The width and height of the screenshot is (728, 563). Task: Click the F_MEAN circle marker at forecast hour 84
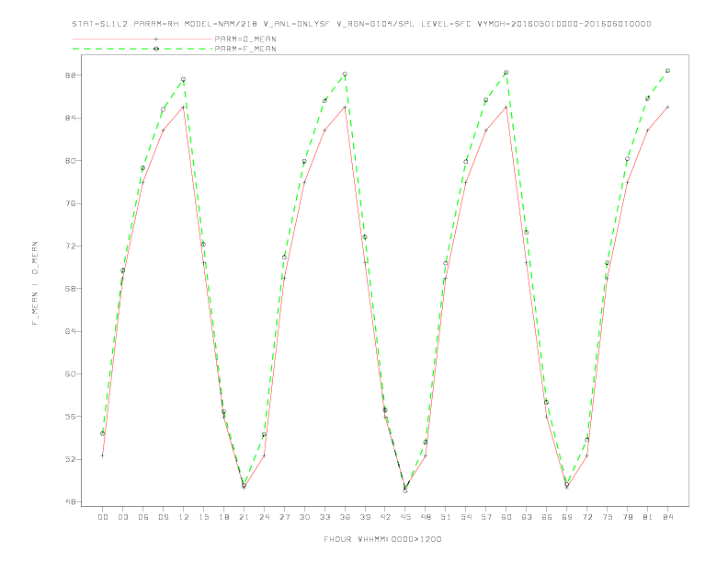tap(667, 71)
